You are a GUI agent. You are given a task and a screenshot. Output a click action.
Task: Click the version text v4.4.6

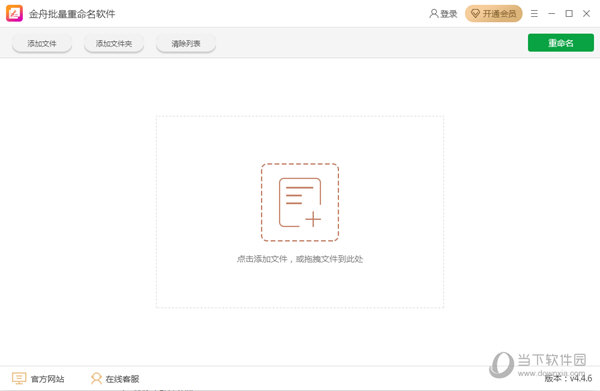(x=580, y=378)
